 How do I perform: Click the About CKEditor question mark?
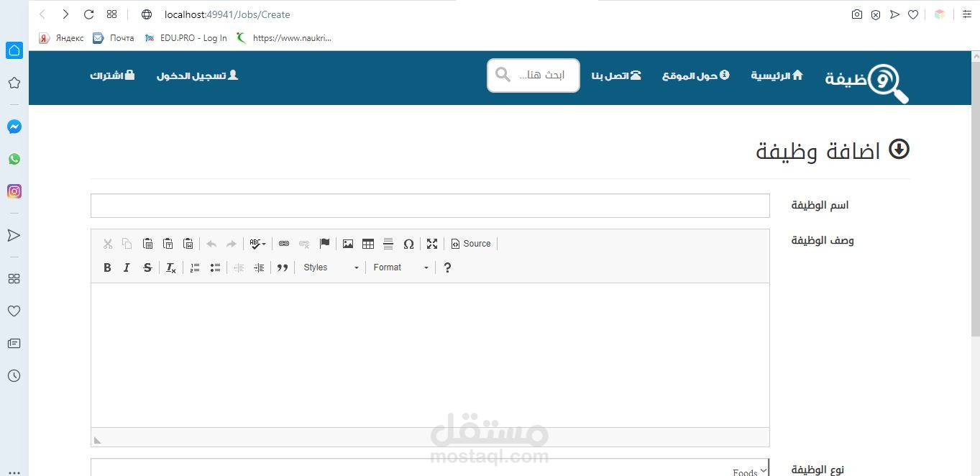click(447, 267)
